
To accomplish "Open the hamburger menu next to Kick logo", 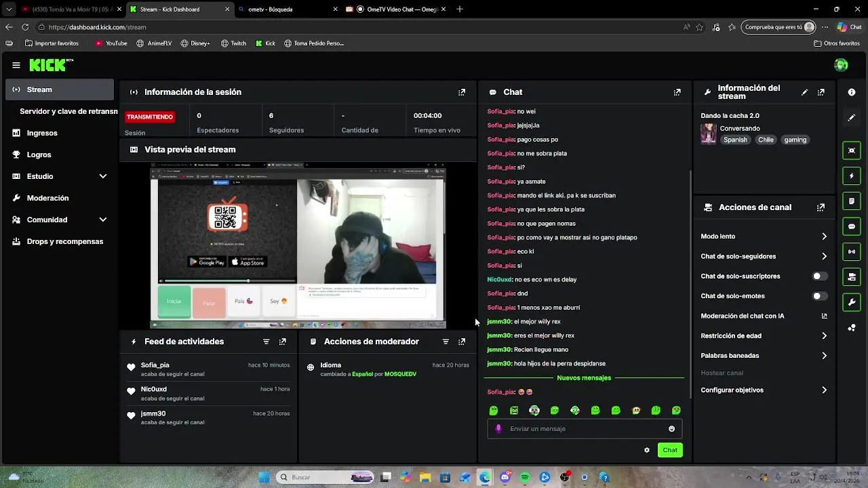I will [x=16, y=65].
